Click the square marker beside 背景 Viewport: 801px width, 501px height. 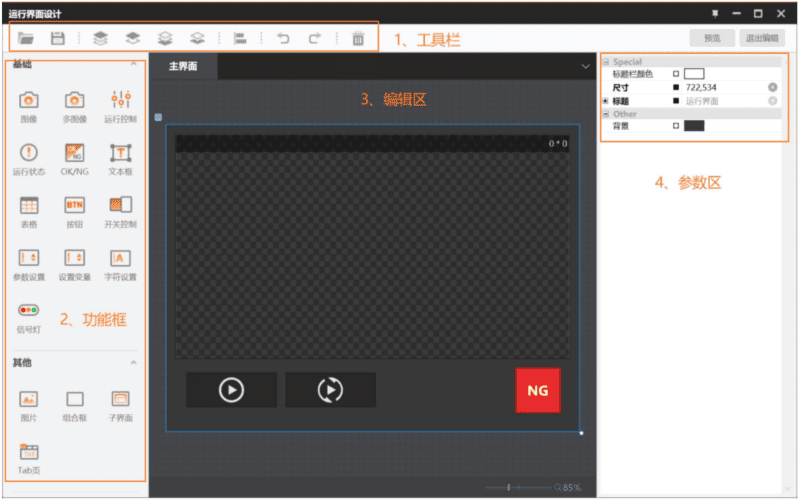[676, 126]
